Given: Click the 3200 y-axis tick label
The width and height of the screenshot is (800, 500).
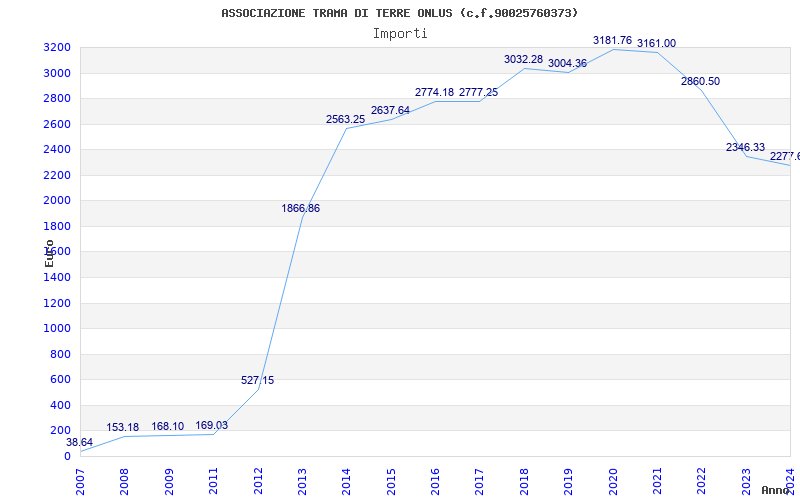Looking at the screenshot, I should (x=57, y=47).
